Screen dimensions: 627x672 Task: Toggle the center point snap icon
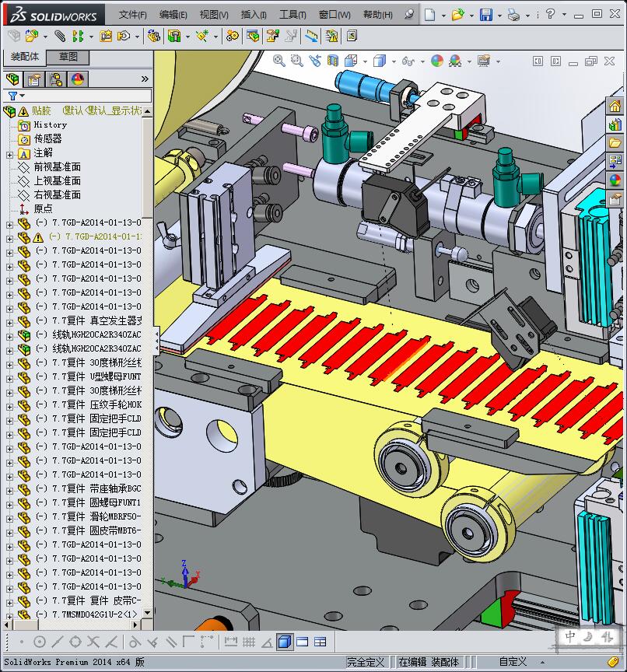point(40,642)
